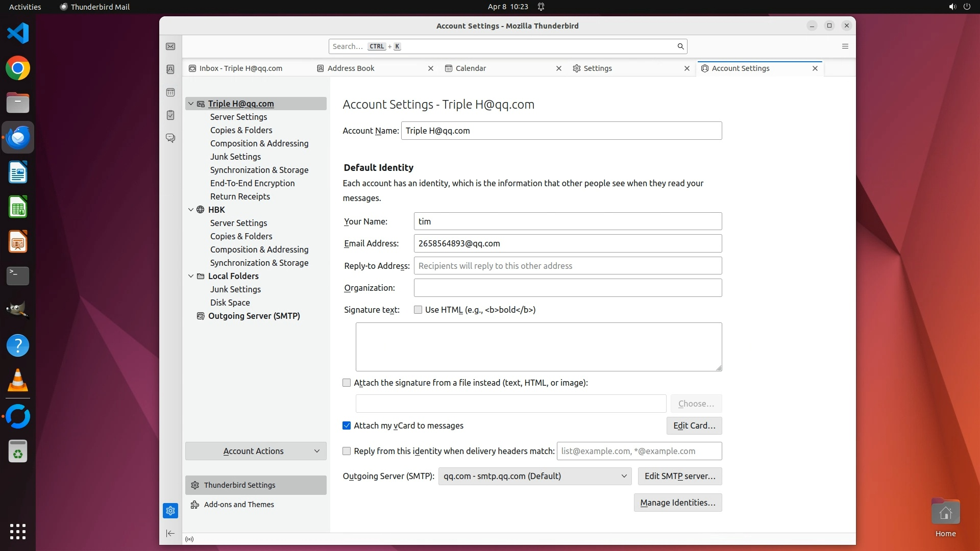Open the Outgoing Server SMTP dropdown

pos(534,476)
